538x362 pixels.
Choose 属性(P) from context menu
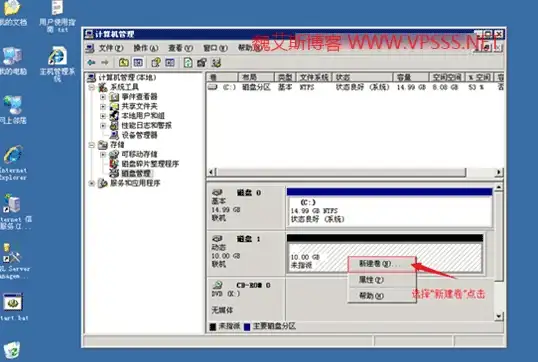coord(382,280)
